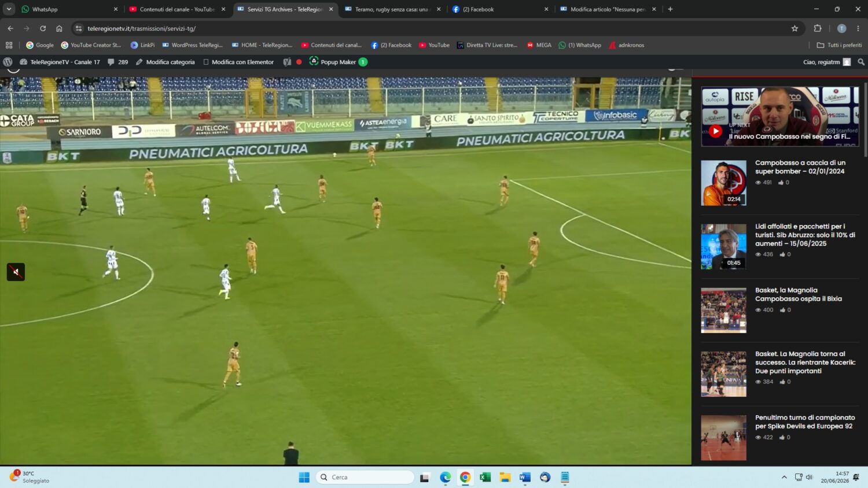Image resolution: width=868 pixels, height=488 pixels.
Task: Switch to Contenuti del canale - YouTube tab
Action: [x=176, y=9]
